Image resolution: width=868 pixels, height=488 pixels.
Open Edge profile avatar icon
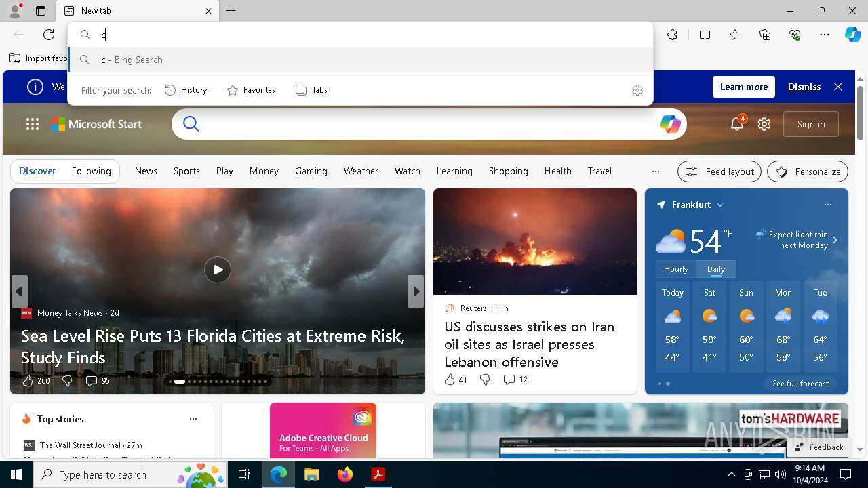point(15,11)
